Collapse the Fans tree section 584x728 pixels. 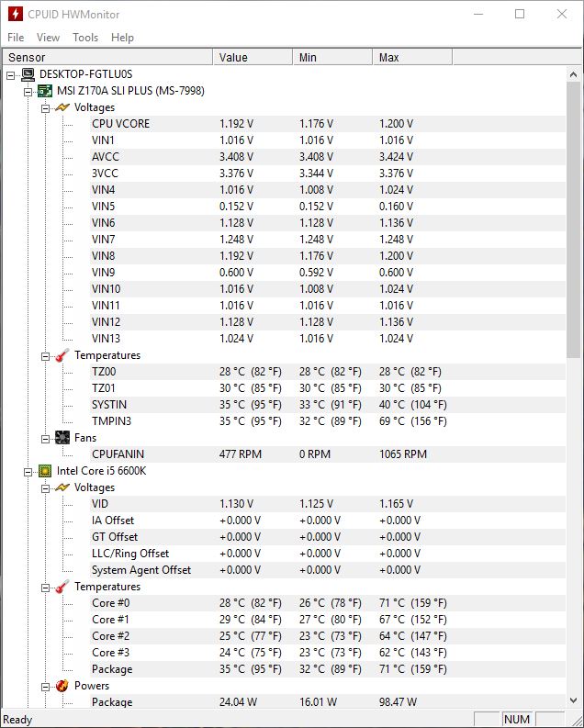45,439
